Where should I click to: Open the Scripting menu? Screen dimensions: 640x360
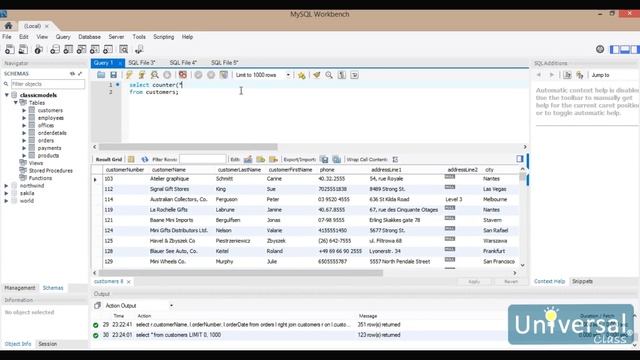point(164,37)
